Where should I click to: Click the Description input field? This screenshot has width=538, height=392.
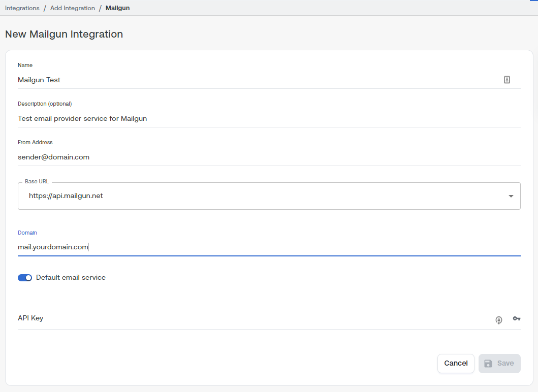coord(269,118)
